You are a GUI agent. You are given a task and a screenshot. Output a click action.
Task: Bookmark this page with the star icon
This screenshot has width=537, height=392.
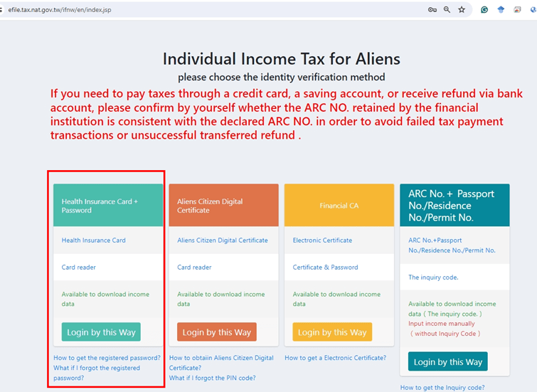click(x=462, y=10)
